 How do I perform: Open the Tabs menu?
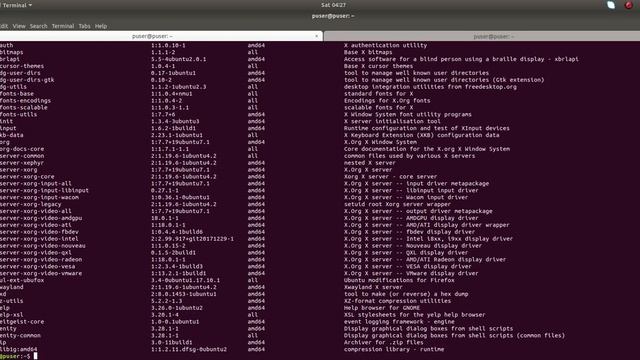pyautogui.click(x=84, y=26)
